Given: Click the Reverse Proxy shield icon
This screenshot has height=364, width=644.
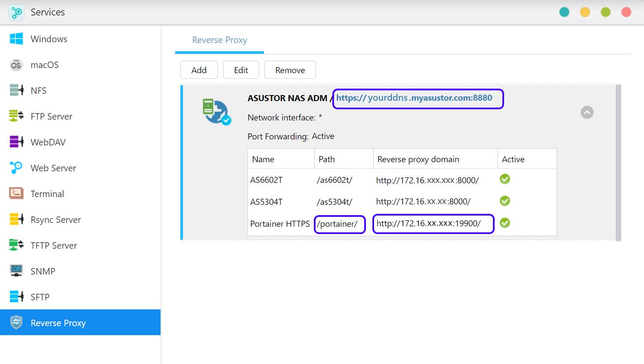Looking at the screenshot, I should point(16,322).
